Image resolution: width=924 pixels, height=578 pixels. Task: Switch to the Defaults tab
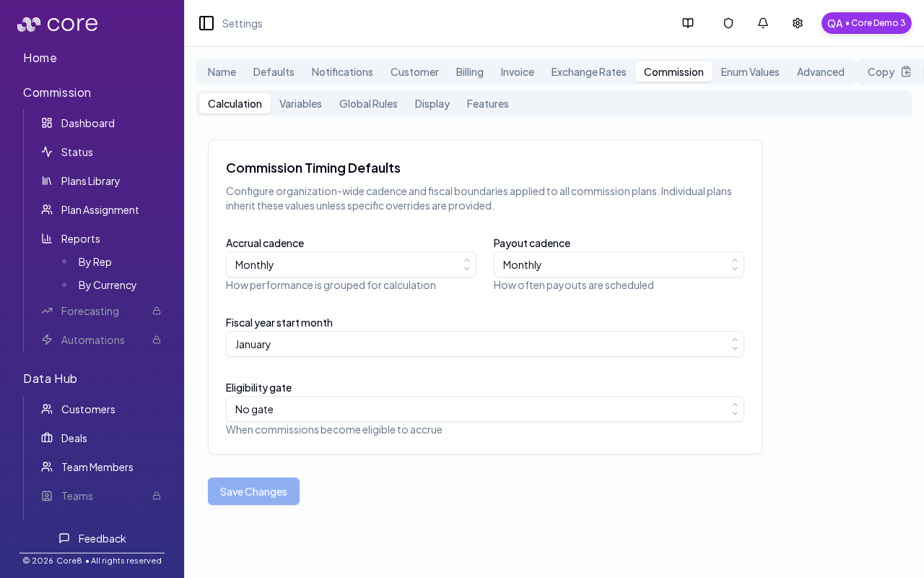pos(274,72)
